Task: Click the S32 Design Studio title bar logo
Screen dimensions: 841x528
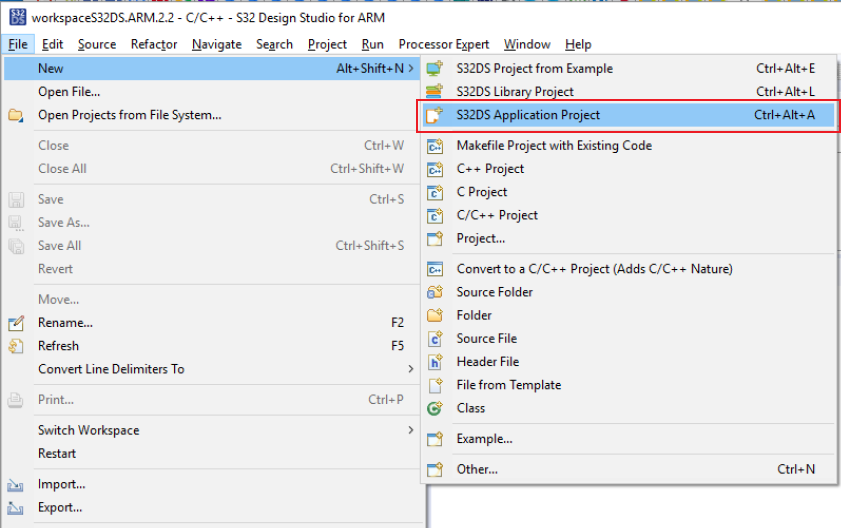Action: click(18, 17)
